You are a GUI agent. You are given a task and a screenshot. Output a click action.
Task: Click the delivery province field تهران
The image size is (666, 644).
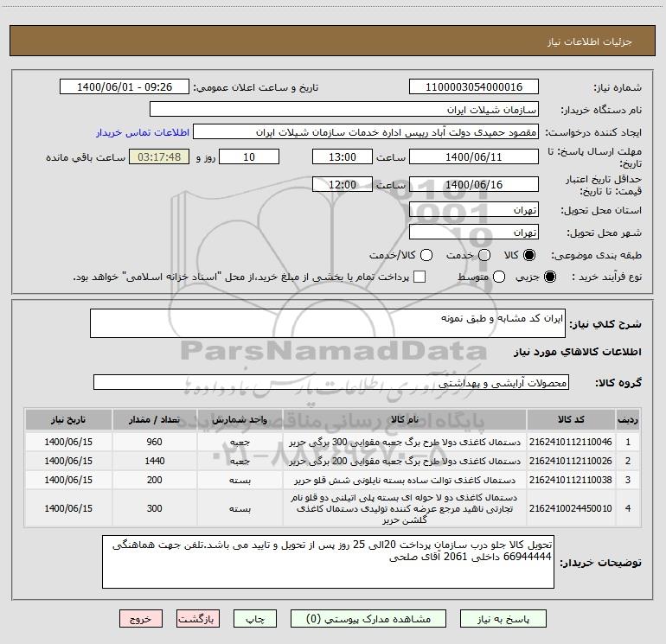coord(474,210)
